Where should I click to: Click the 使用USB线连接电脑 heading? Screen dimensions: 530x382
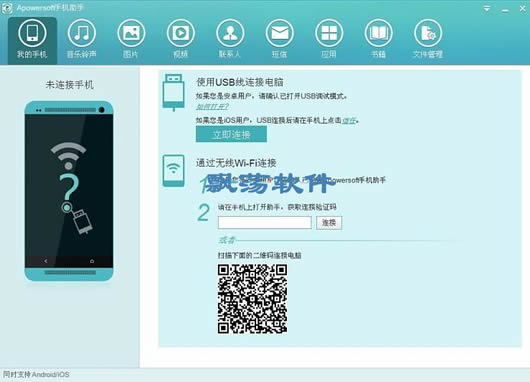(x=240, y=82)
